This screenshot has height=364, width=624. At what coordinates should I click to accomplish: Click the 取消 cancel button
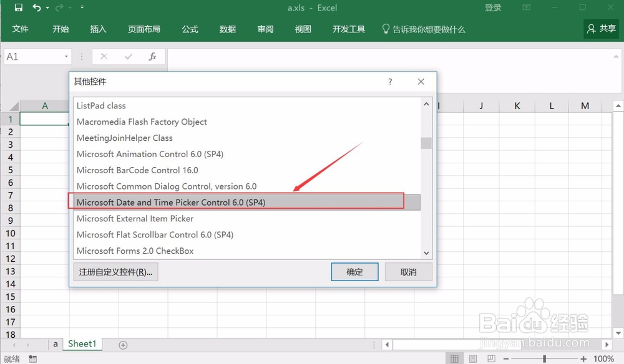point(408,272)
